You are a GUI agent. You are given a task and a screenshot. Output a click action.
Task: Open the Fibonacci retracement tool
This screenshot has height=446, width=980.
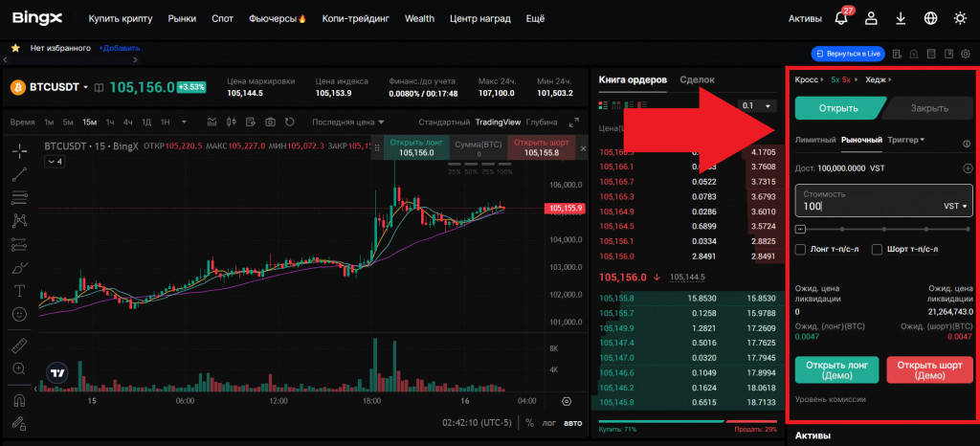(19, 197)
